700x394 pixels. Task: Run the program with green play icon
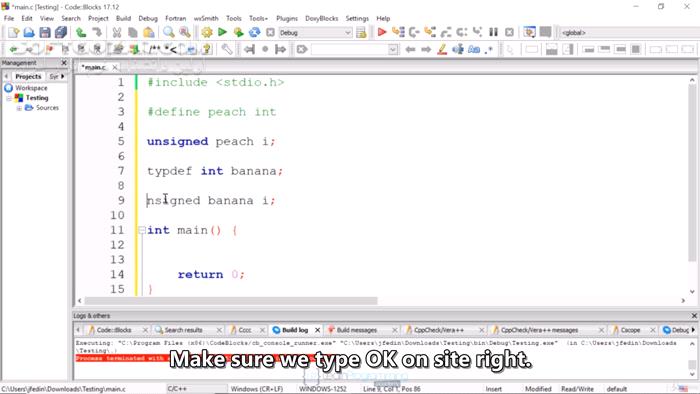pos(222,32)
